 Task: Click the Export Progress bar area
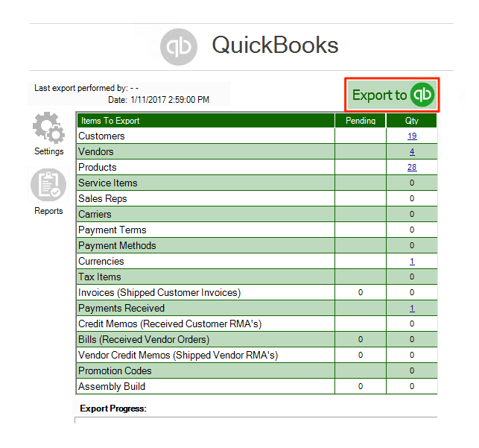pos(256,420)
